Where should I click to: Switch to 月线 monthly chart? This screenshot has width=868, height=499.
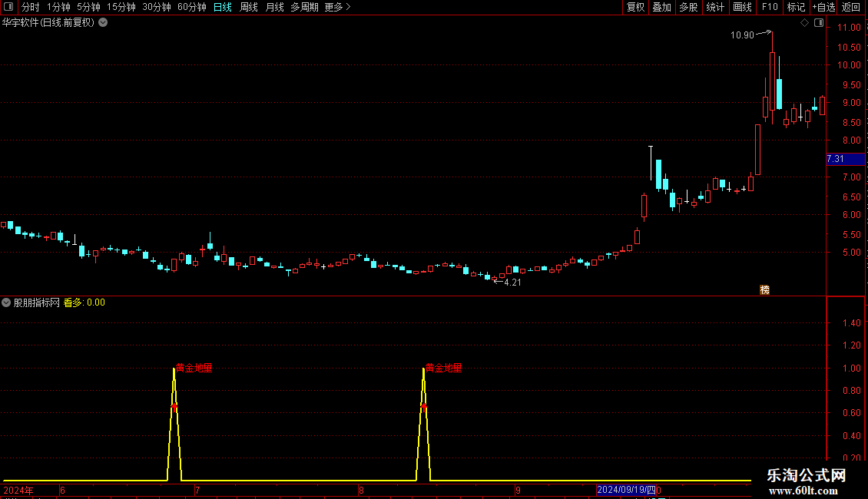274,7
